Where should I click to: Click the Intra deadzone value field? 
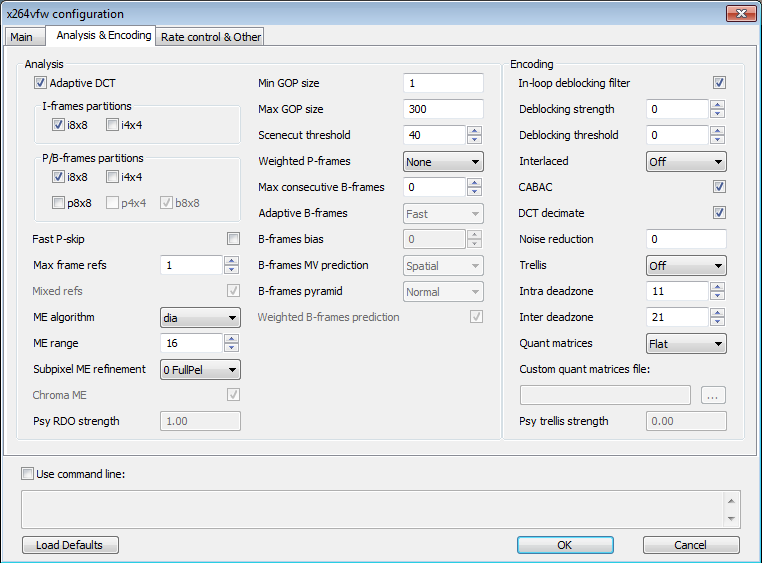[677, 291]
